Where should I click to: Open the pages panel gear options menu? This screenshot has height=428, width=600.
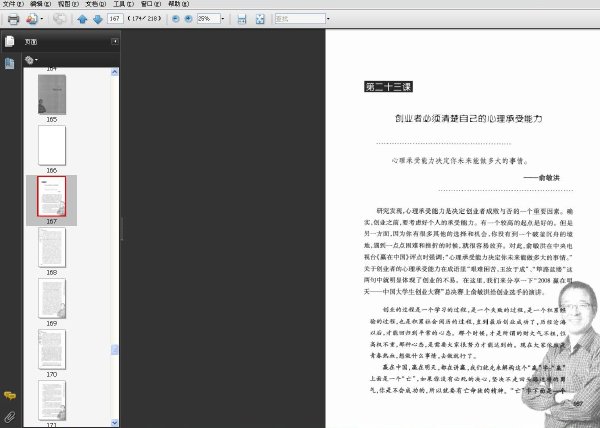(x=31, y=60)
